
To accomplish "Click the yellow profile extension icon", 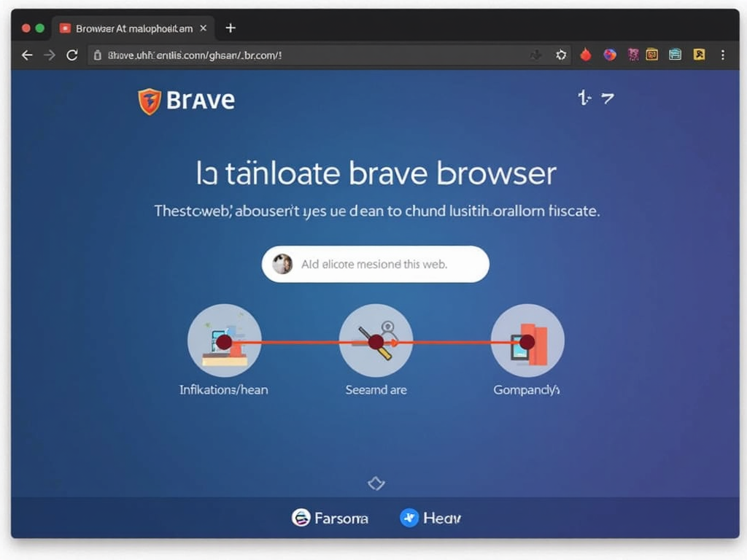I will click(699, 55).
